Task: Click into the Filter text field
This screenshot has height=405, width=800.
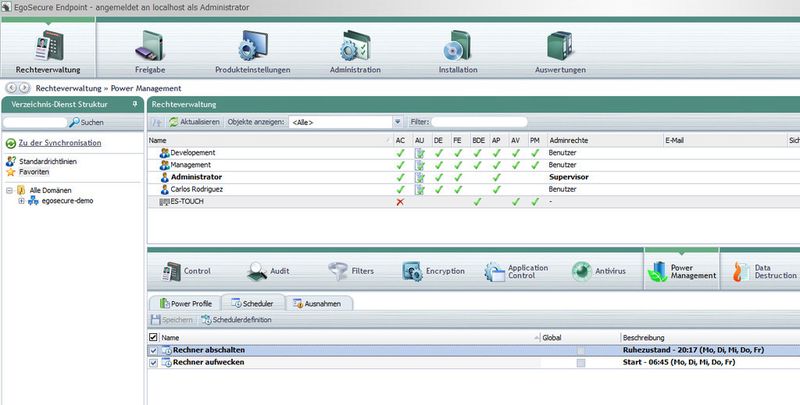Action: 479,122
